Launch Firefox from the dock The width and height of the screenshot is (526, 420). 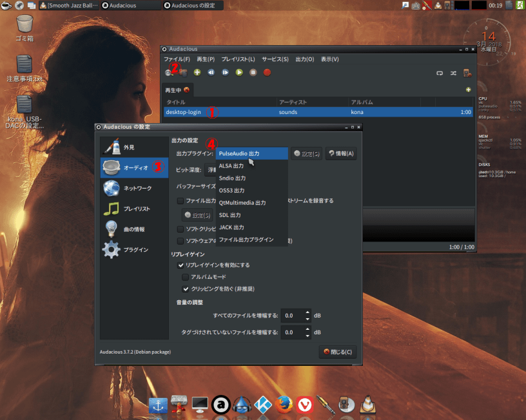[284, 405]
